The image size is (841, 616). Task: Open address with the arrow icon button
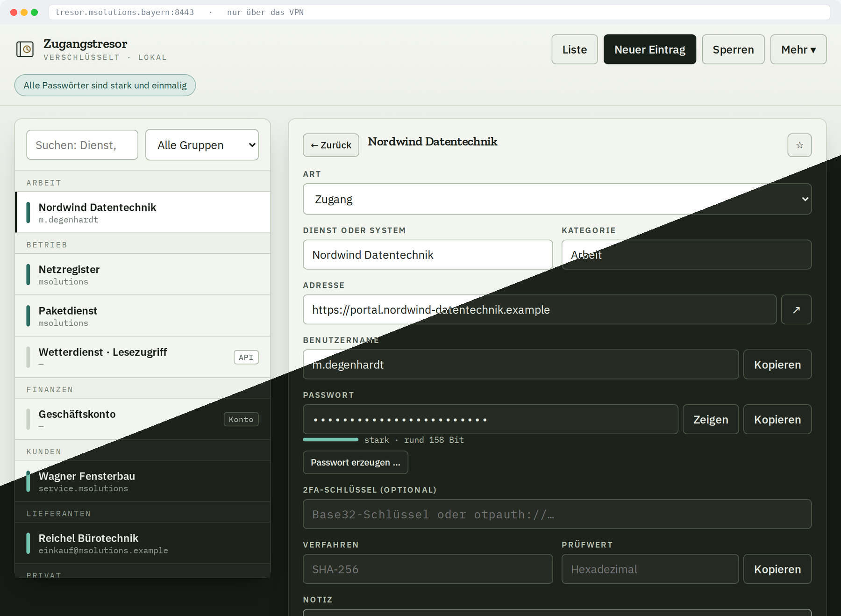[796, 309]
